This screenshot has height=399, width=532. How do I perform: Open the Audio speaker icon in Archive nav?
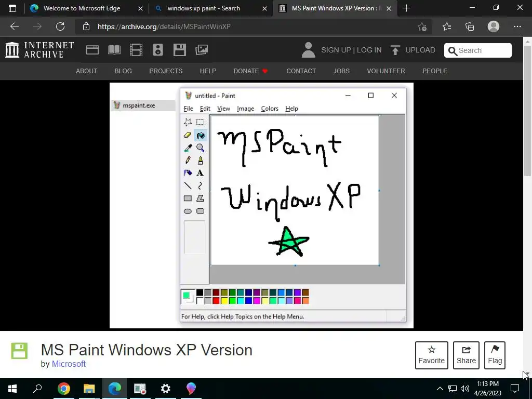tap(158, 50)
